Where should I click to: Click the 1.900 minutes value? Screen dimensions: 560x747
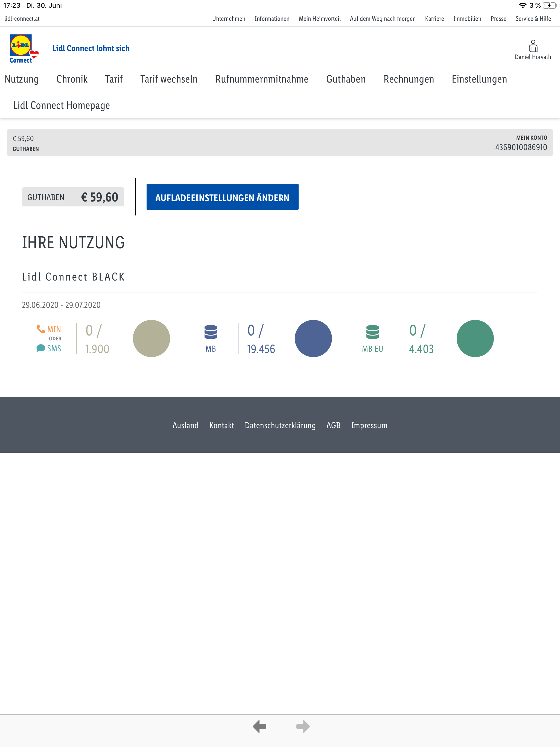point(97,349)
